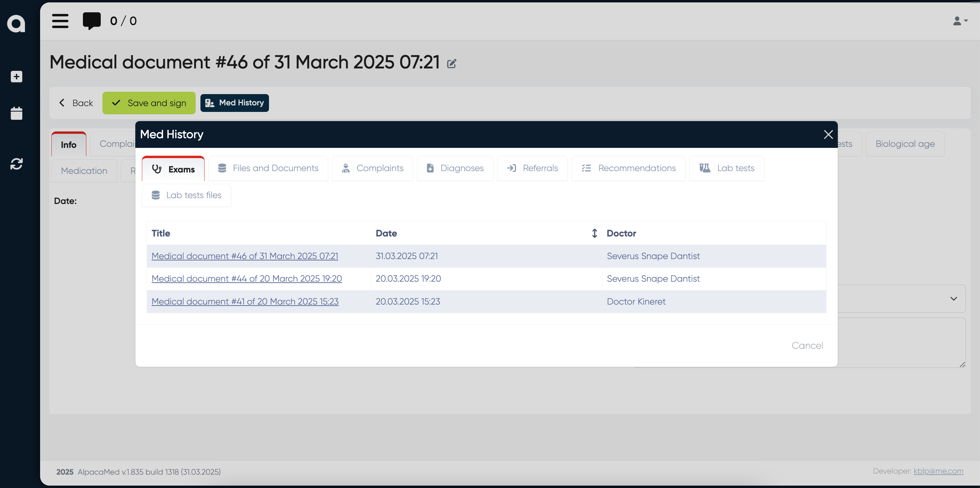The image size is (980, 488).
Task: Click the edit pencil icon beside title
Action: point(452,63)
